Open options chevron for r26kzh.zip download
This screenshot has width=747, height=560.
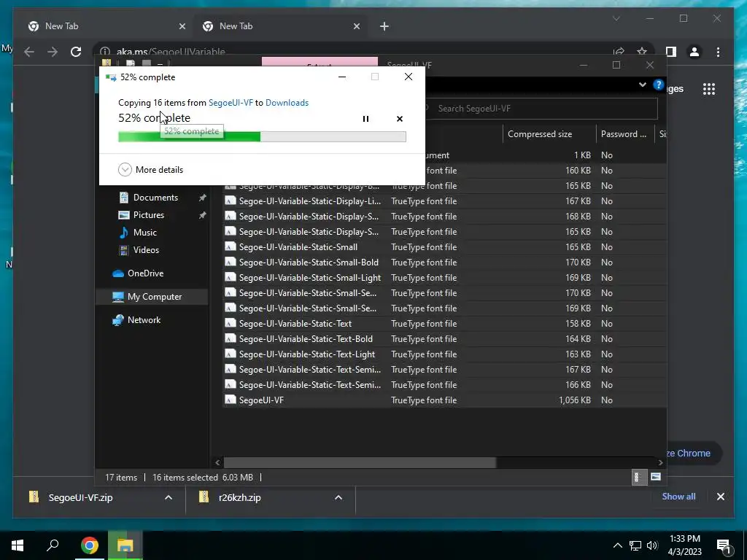pyautogui.click(x=338, y=497)
